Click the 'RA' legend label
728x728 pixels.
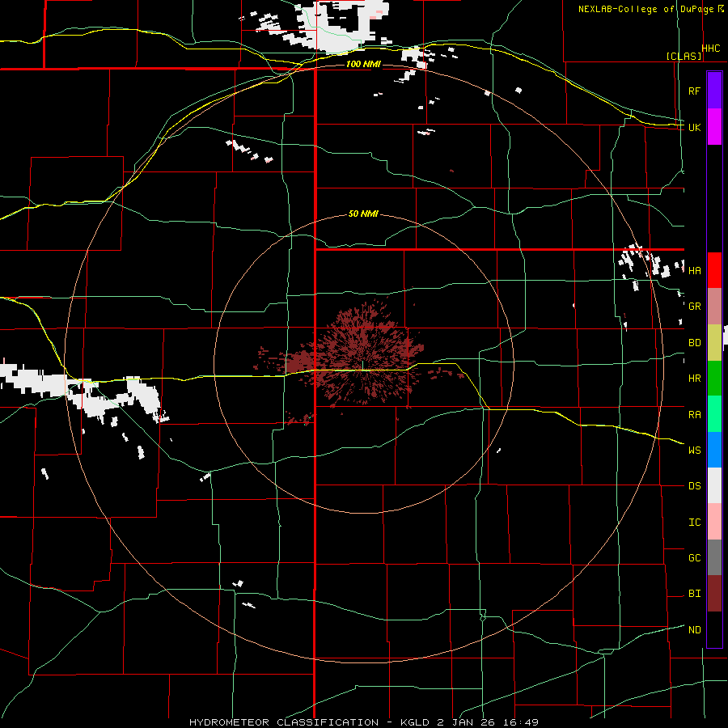694,414
